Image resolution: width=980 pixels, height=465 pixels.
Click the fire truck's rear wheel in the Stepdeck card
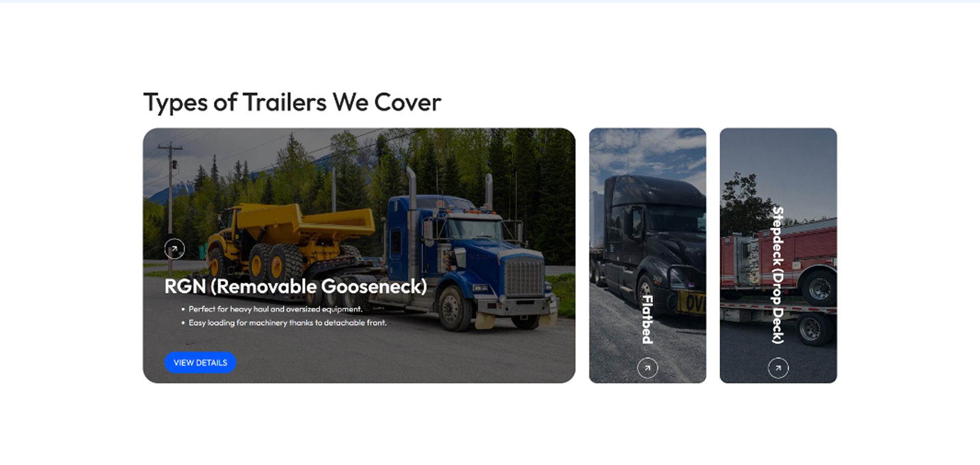pos(819,288)
